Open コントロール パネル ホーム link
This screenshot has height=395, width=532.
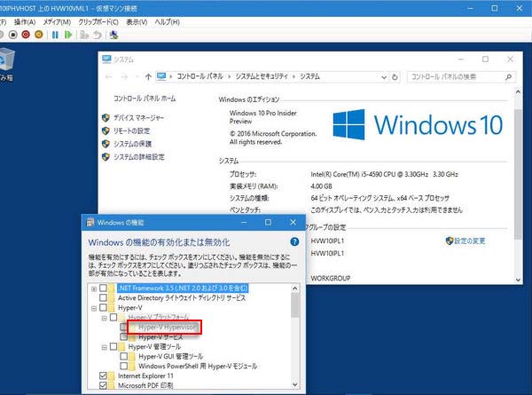[145, 99]
